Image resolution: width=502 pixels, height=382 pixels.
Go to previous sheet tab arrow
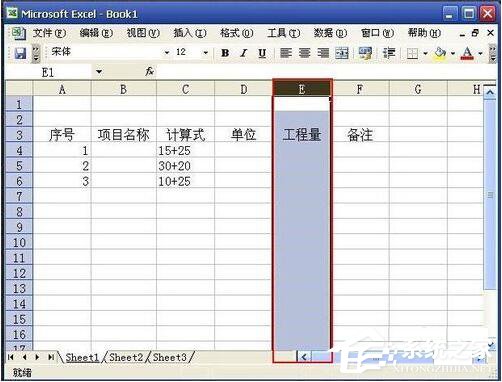point(24,357)
